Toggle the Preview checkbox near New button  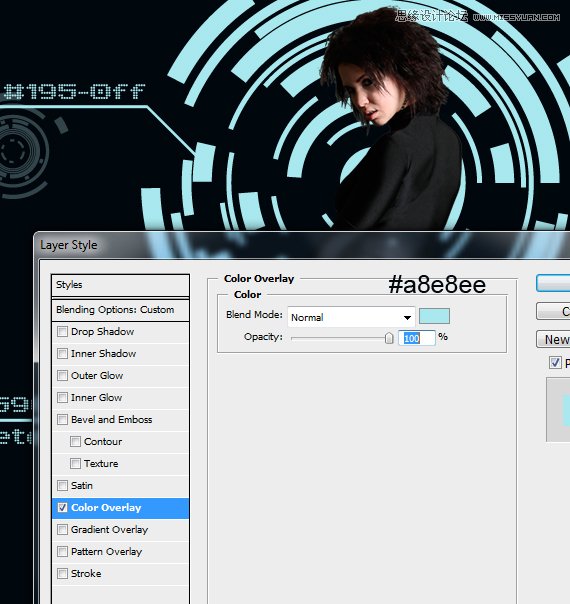[555, 363]
